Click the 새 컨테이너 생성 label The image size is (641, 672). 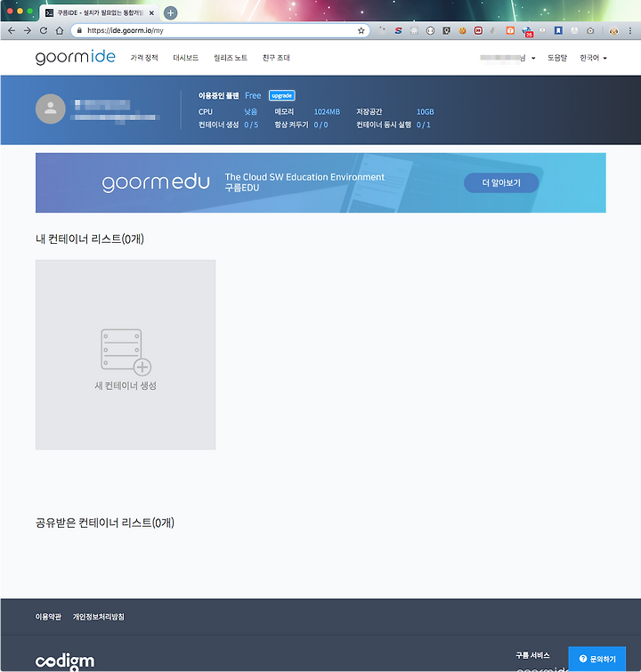pyautogui.click(x=126, y=385)
